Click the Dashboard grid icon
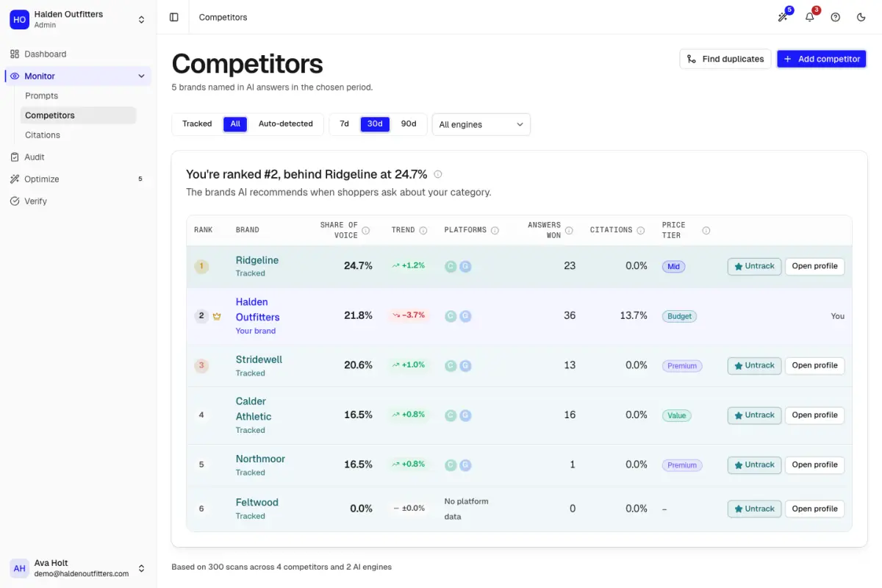The height and width of the screenshot is (588, 882). (15, 54)
